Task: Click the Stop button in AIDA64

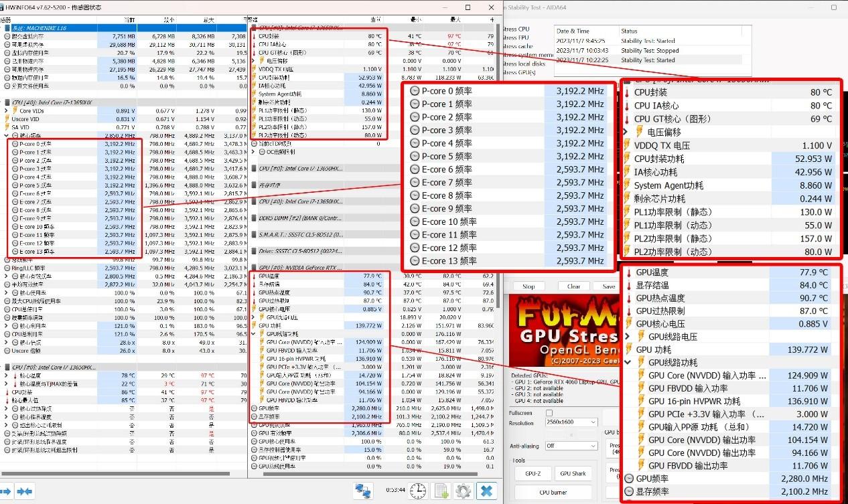Action: coord(528,286)
